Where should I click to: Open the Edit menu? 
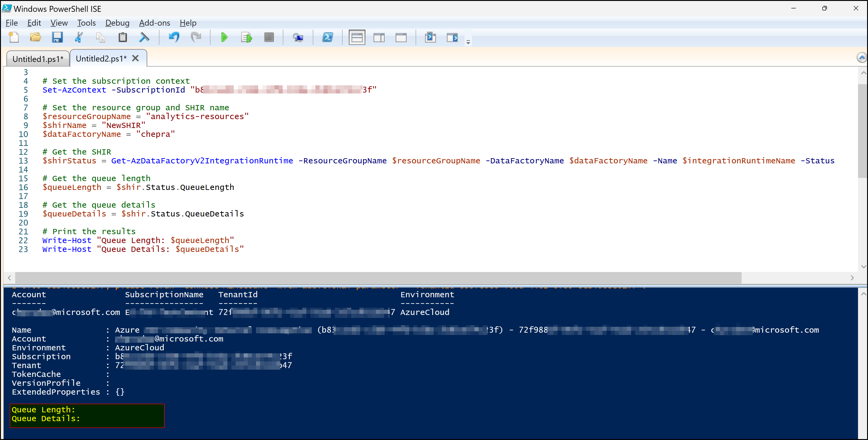point(34,23)
